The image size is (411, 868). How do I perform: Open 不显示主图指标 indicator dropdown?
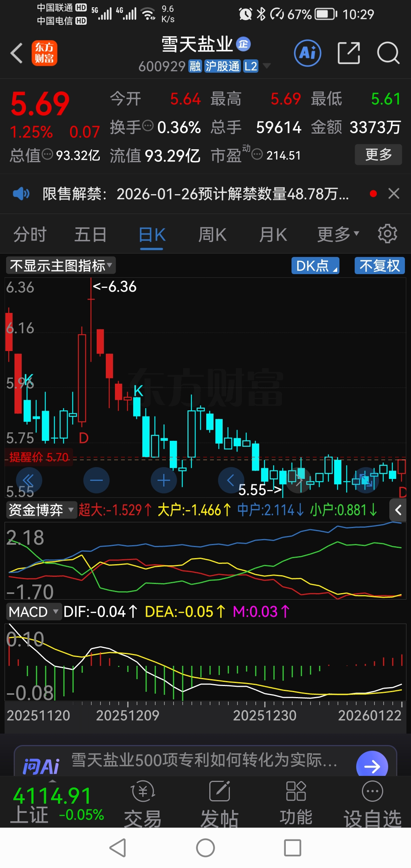point(61,265)
